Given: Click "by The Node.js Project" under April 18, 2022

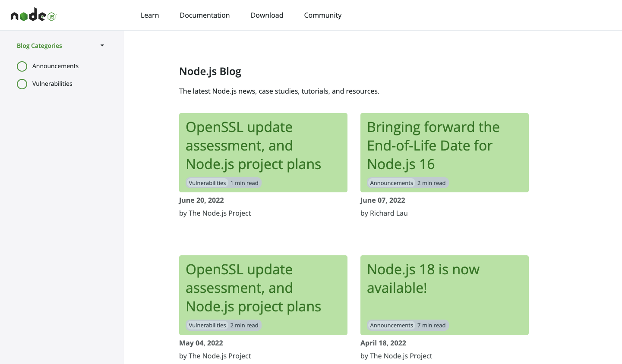Looking at the screenshot, I should click(396, 356).
